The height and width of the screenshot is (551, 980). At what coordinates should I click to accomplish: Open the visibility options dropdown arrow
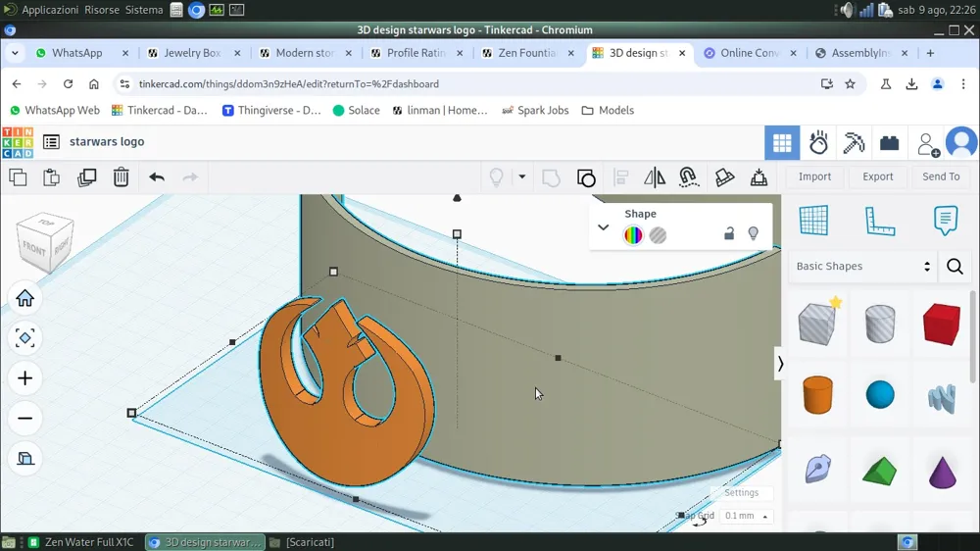click(522, 177)
